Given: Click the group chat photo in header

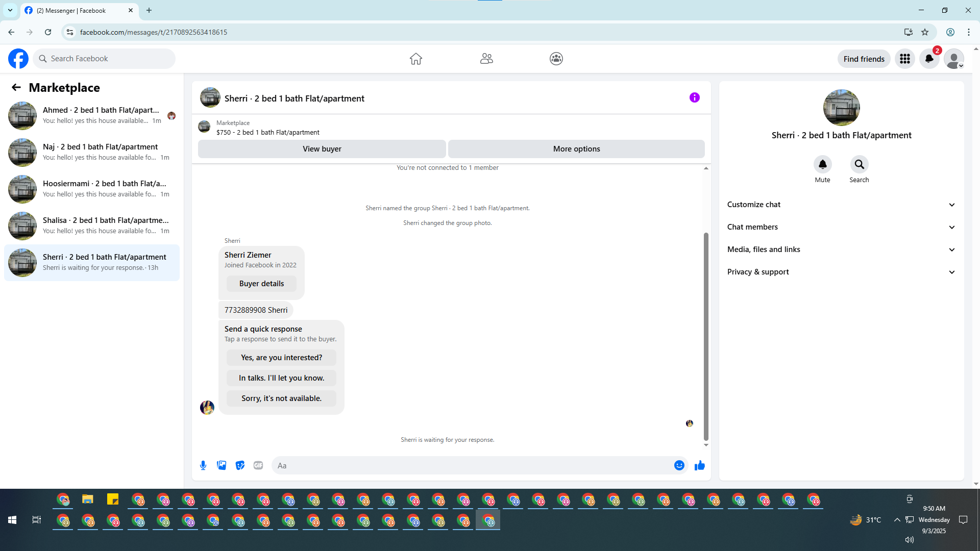Looking at the screenshot, I should (210, 97).
